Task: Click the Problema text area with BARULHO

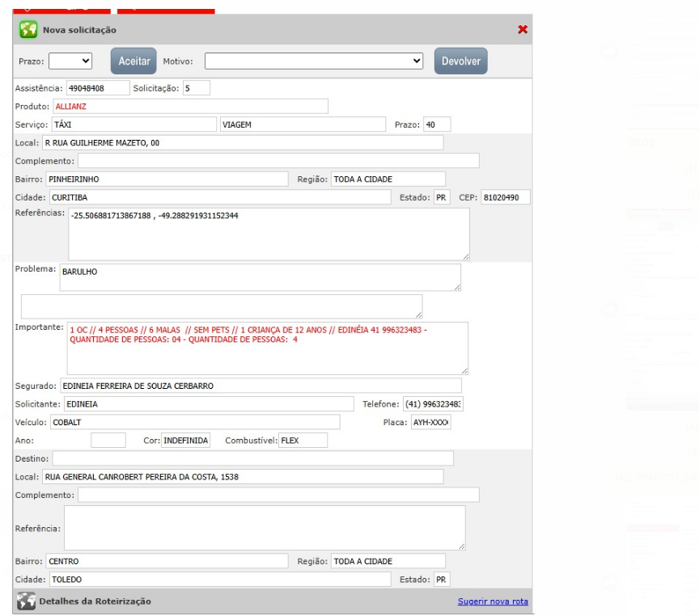Action: click(261, 277)
